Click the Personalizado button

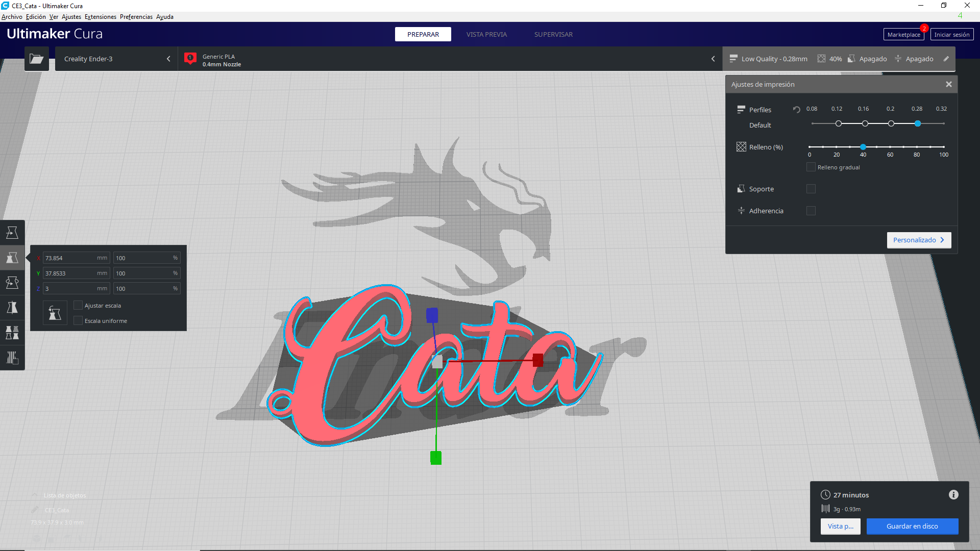click(x=919, y=240)
